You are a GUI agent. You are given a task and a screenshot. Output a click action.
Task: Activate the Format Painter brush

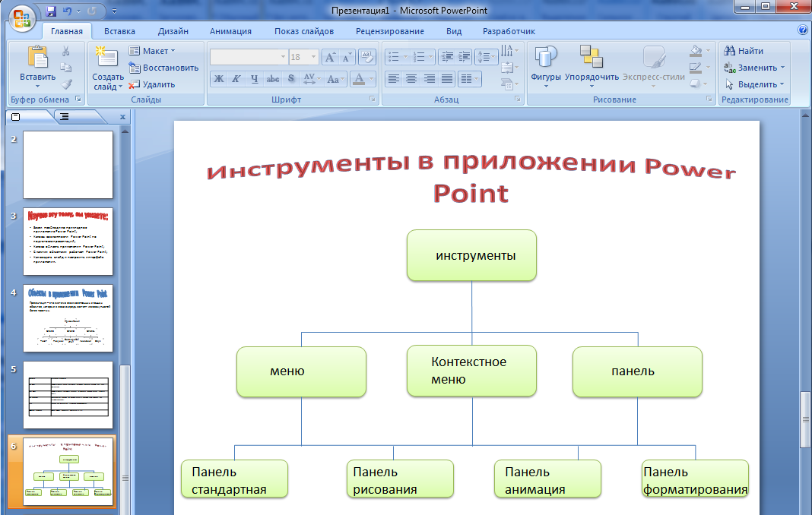66,84
